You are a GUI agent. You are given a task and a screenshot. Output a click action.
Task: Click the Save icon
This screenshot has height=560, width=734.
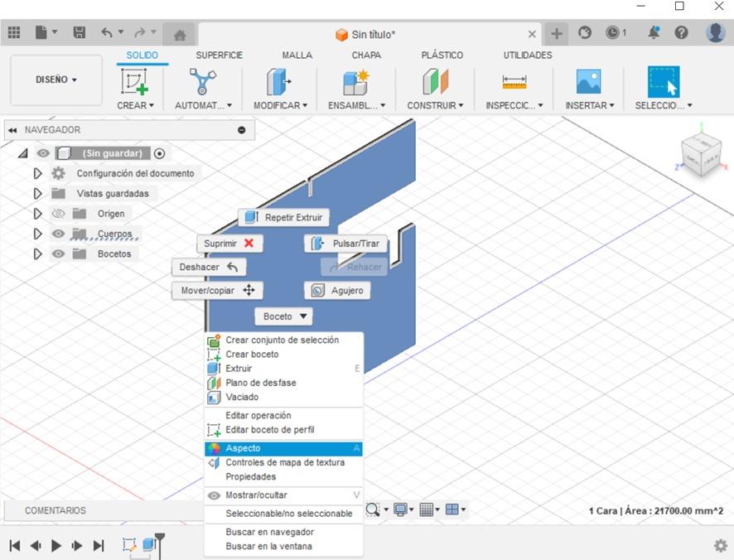(79, 32)
